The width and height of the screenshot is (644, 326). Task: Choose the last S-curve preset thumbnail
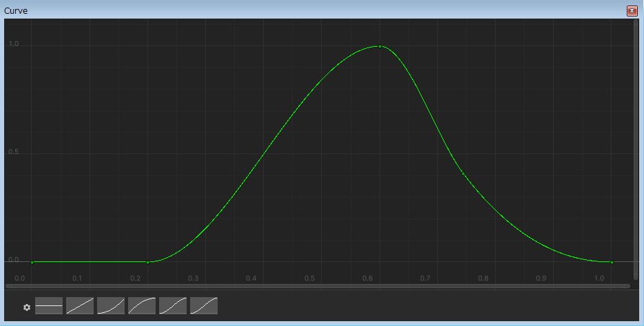click(x=204, y=305)
